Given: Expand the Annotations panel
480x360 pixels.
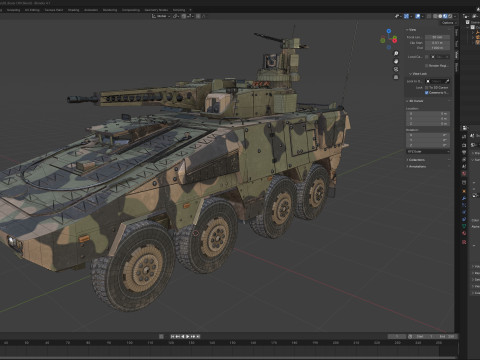Looking at the screenshot, I should click(416, 166).
